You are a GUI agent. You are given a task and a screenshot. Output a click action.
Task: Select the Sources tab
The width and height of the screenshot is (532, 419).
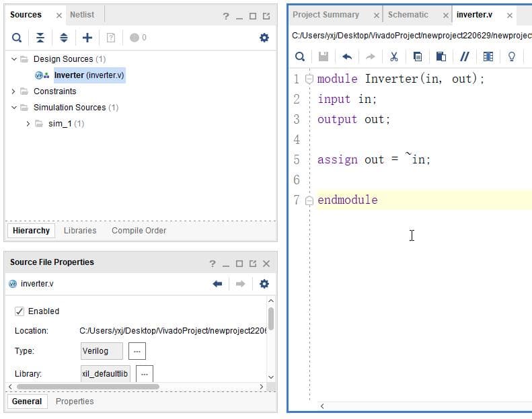[x=26, y=15]
